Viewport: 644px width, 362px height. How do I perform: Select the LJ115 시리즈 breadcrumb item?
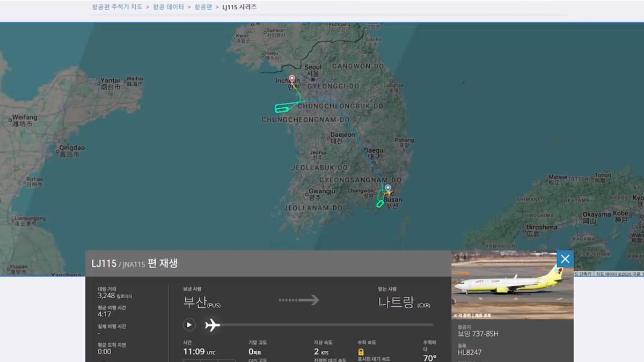[x=239, y=7]
